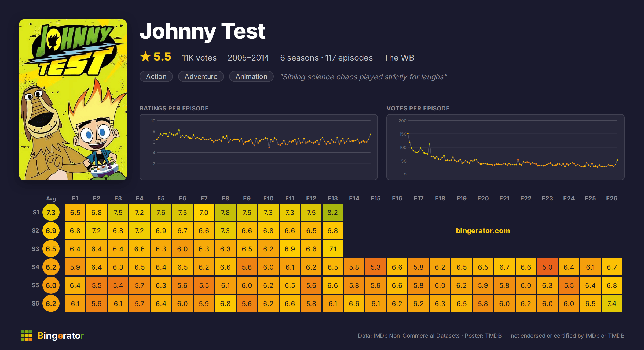Click the Avg column header
The image size is (644, 350).
pyautogui.click(x=51, y=199)
